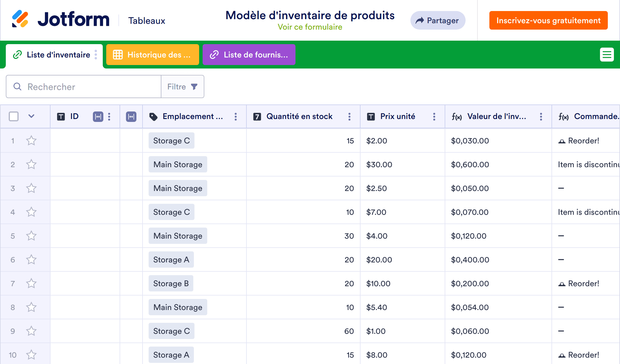
Task: Click the Rechercher search field
Action: [87, 87]
